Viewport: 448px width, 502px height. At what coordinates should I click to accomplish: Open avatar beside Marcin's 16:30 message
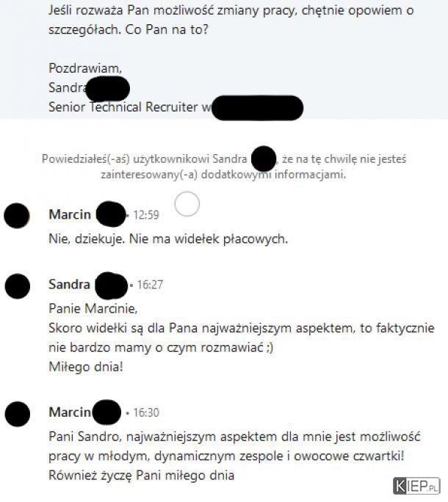coord(18,414)
